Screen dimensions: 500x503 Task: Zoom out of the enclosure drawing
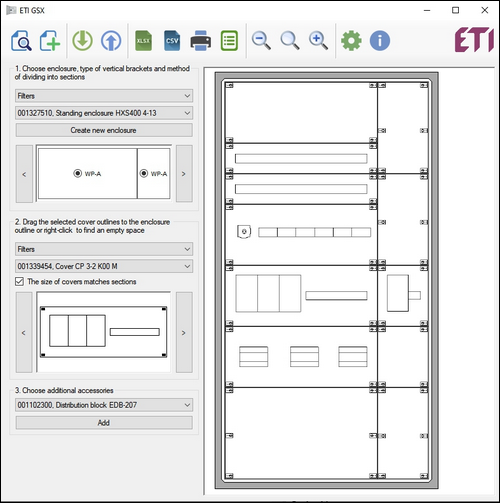261,41
